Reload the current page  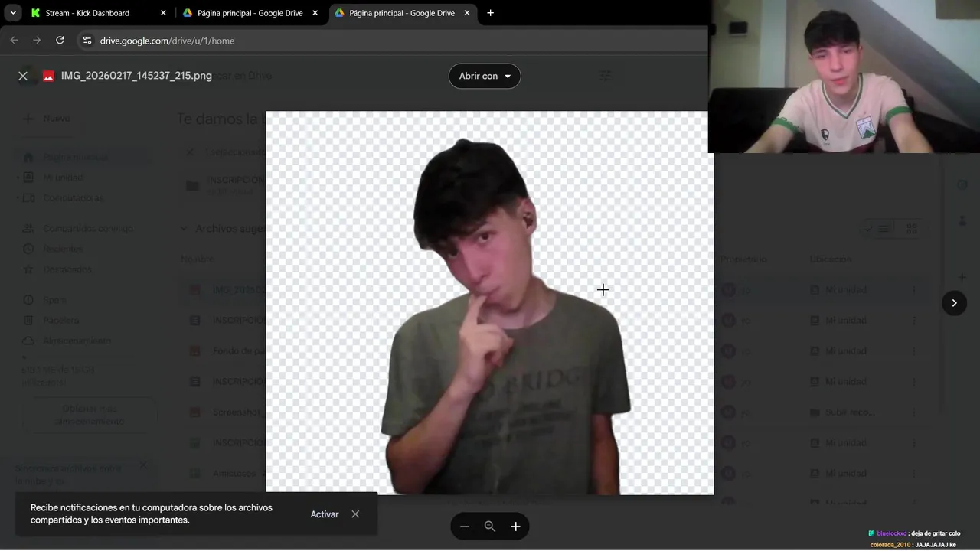tap(60, 41)
